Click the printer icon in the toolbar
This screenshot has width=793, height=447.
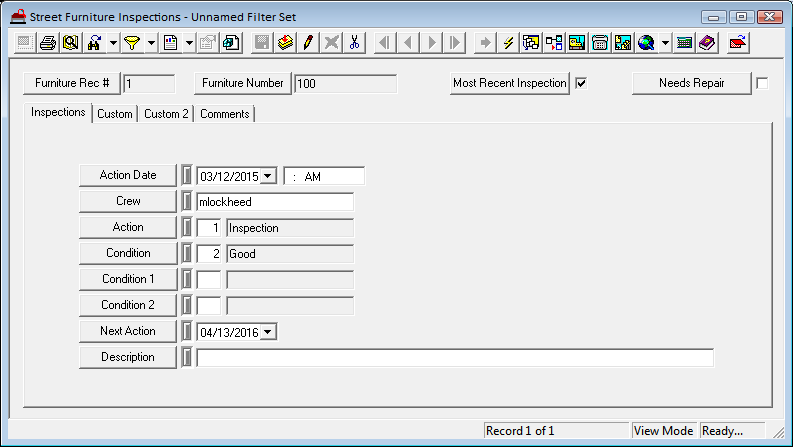(x=48, y=43)
